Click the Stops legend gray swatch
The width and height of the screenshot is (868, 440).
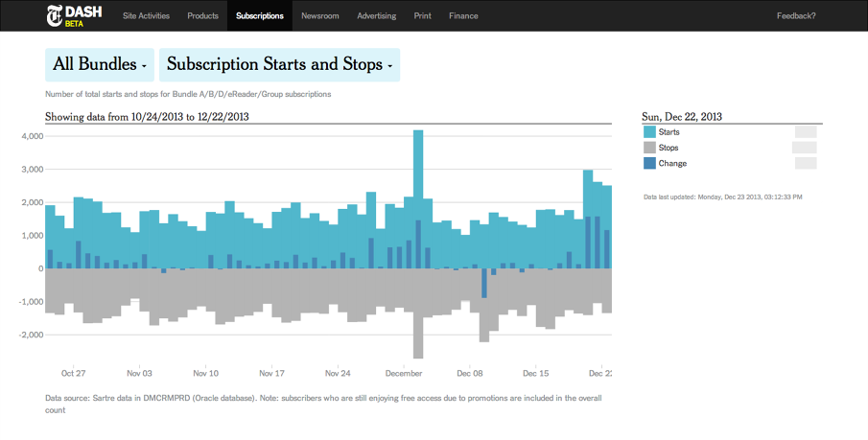pos(649,148)
